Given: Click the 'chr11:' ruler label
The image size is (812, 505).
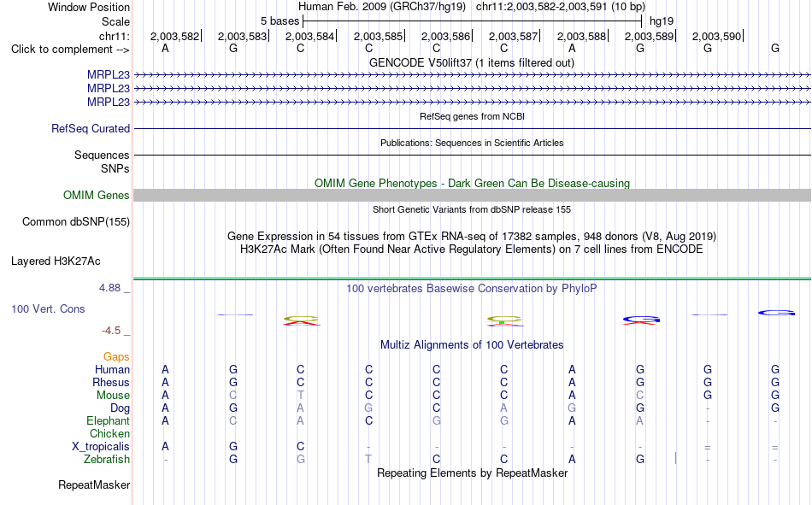Looking at the screenshot, I should click(114, 36).
